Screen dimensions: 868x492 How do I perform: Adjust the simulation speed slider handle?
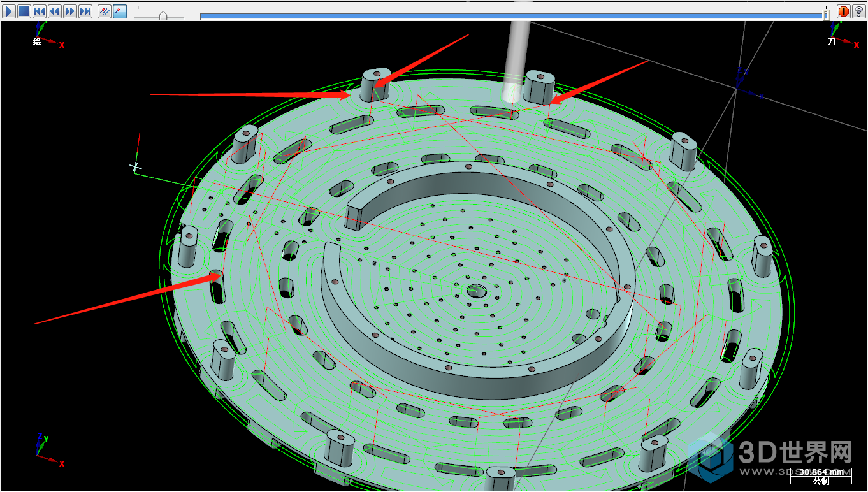click(163, 15)
